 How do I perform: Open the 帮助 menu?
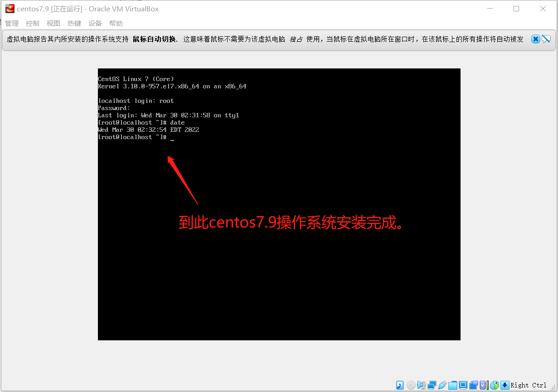coord(116,24)
